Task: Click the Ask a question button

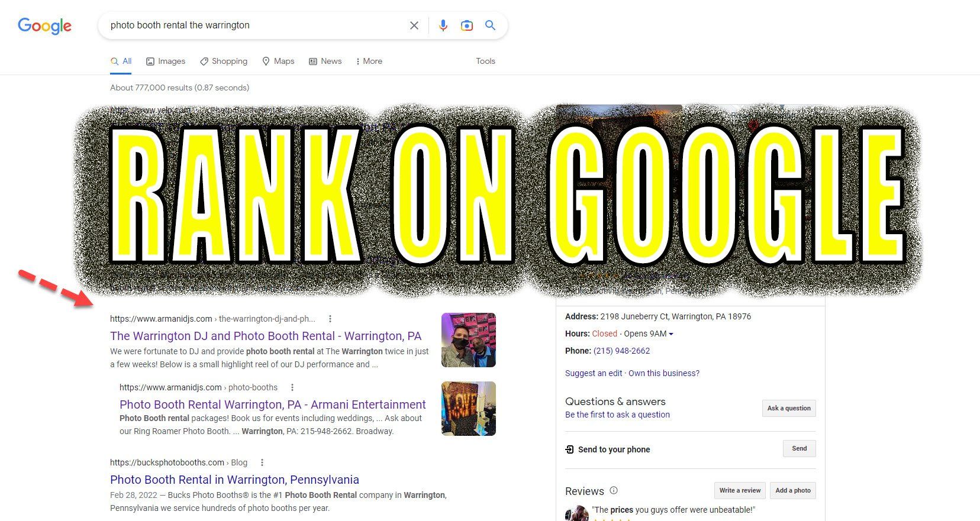Action: click(x=789, y=408)
